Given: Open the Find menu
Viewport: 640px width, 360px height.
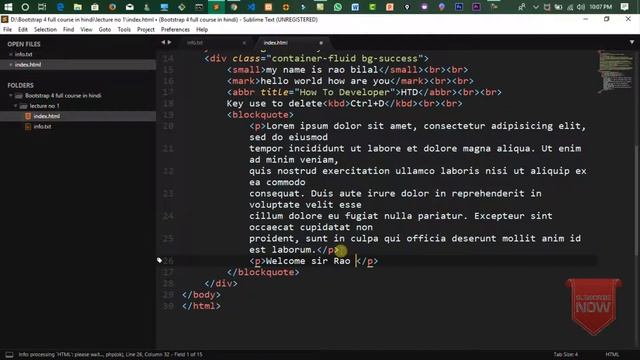Looking at the screenshot, I should pyautogui.click(x=69, y=29).
